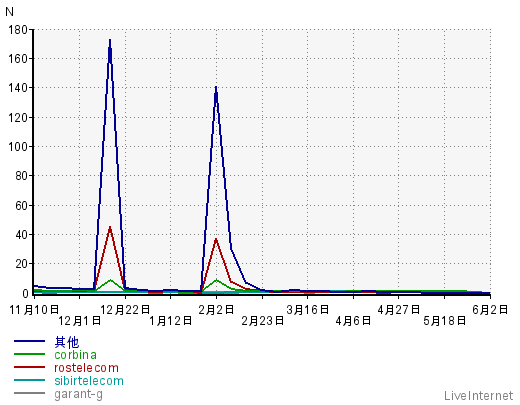Click the rostelecom legend entry

[86, 368]
